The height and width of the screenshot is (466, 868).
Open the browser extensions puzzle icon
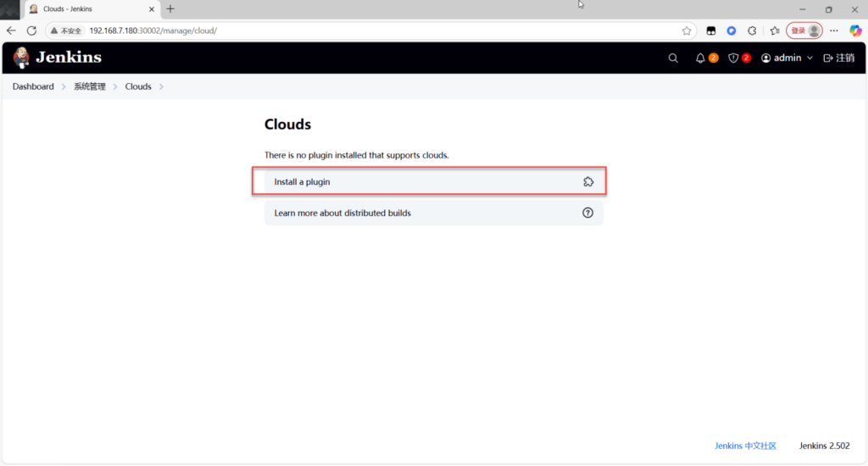[752, 31]
